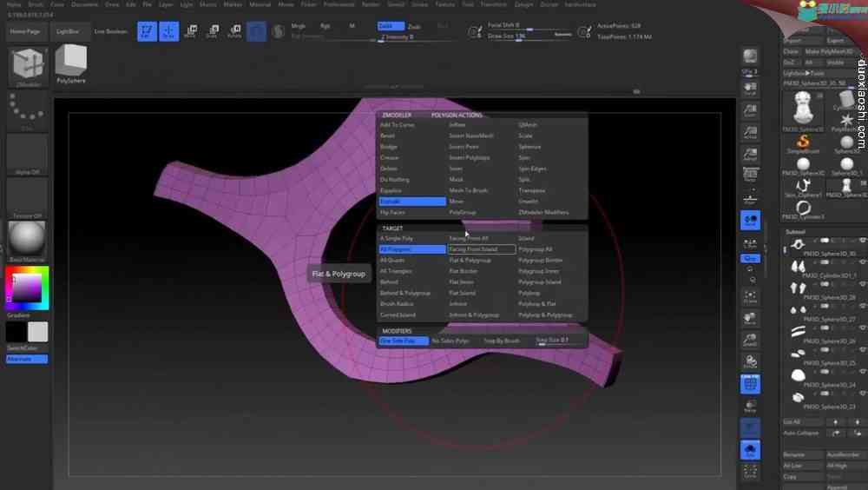Activate the Edit mode button on the top shelf
This screenshot has height=490, width=868.
pos(147,31)
